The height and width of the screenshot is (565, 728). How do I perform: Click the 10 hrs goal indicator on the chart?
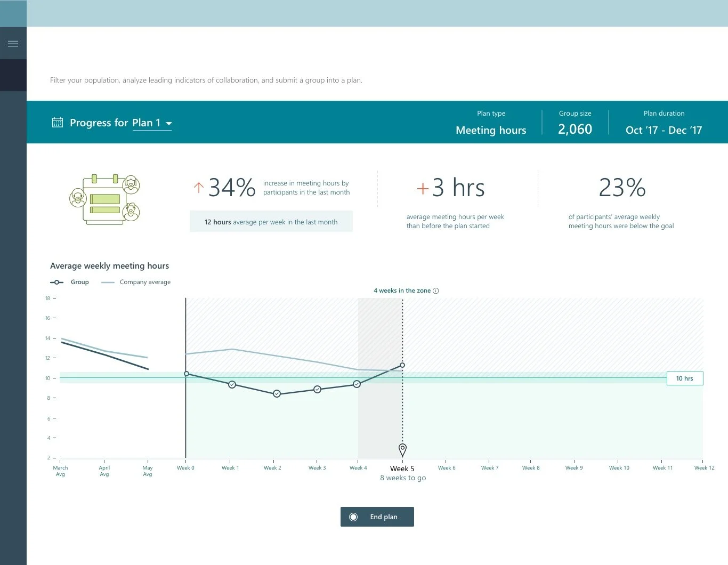click(x=684, y=378)
